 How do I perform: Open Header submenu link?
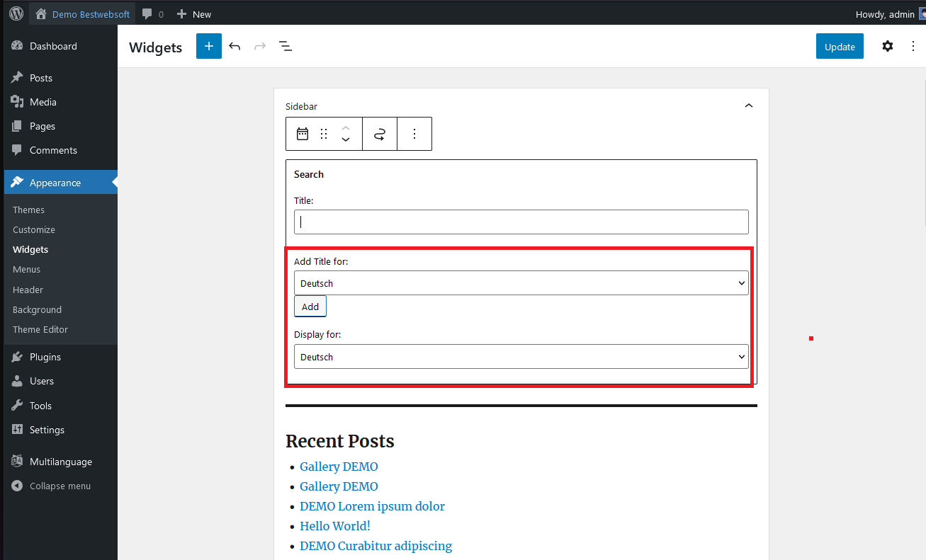[28, 290]
